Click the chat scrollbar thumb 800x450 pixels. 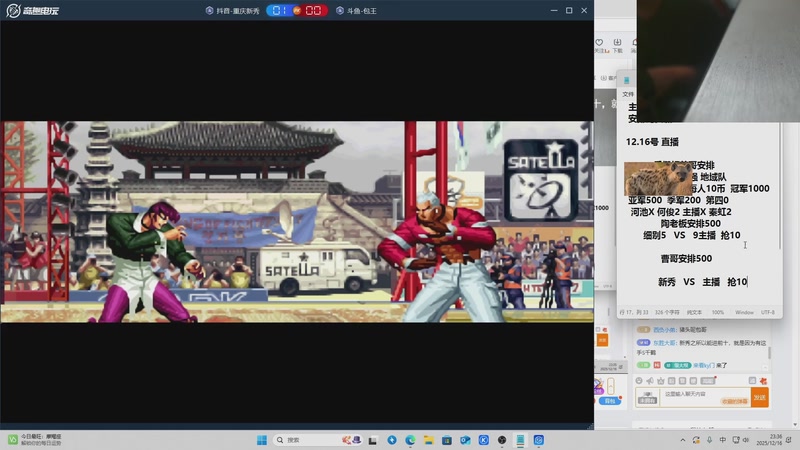pos(769,353)
